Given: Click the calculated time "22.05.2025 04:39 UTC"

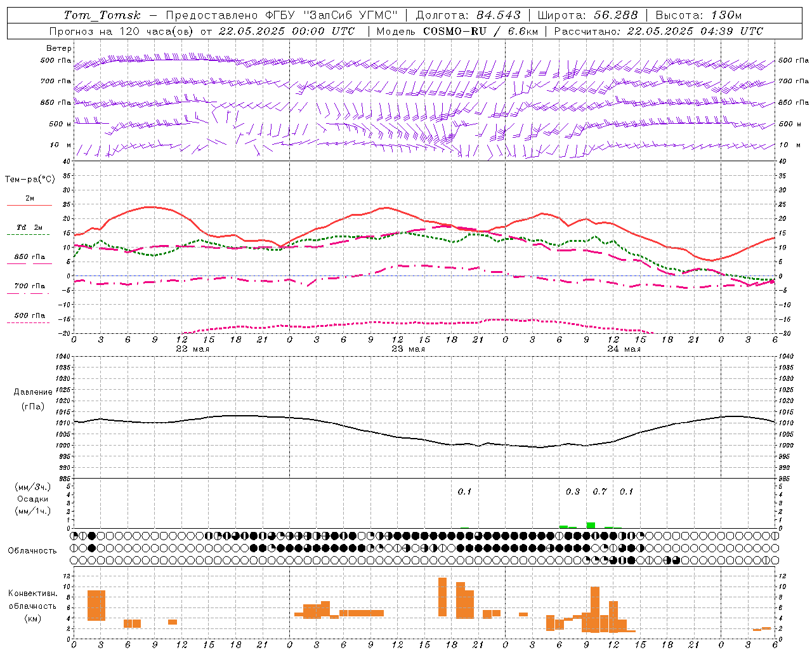Looking at the screenshot, I should tap(695, 31).
